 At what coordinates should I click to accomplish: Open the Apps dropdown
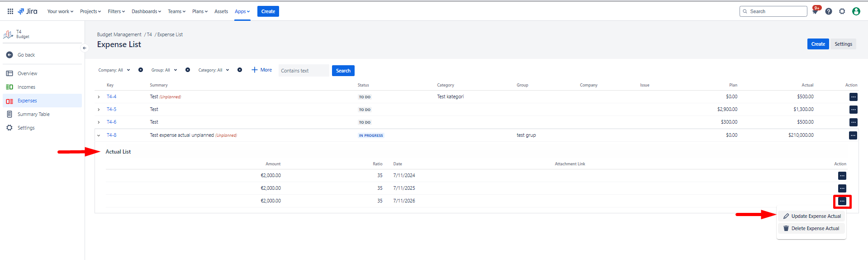pyautogui.click(x=242, y=11)
